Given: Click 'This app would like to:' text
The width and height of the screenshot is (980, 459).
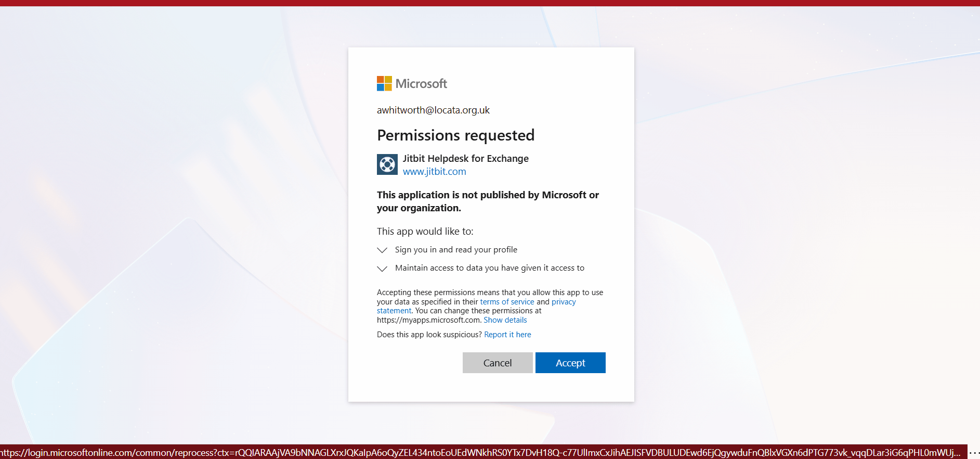Looking at the screenshot, I should click(x=425, y=232).
